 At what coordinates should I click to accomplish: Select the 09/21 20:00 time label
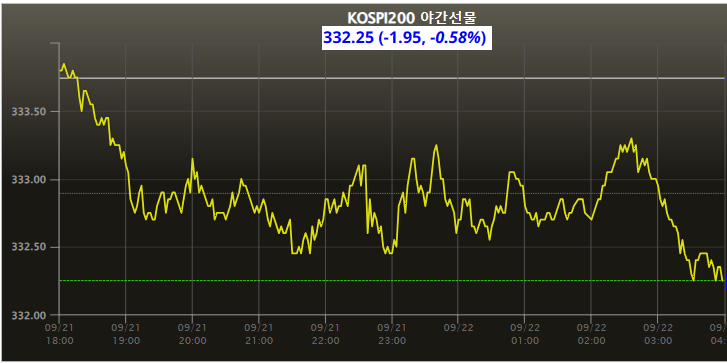[192, 334]
